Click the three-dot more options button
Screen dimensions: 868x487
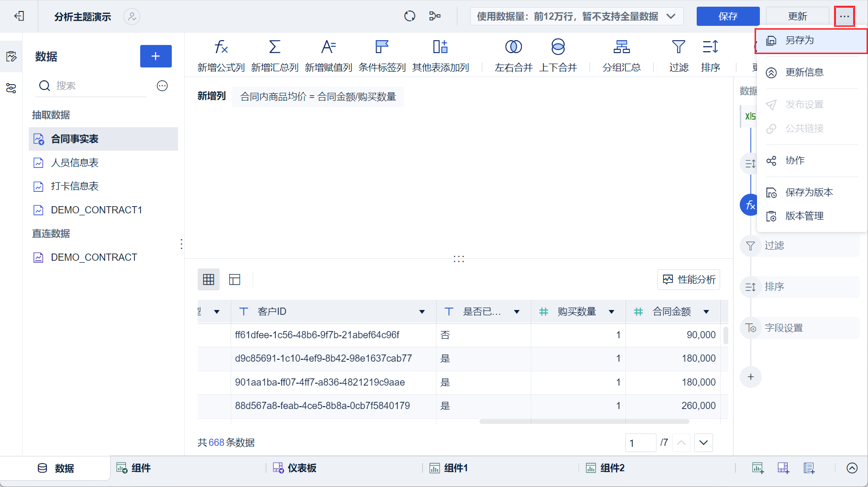point(845,16)
